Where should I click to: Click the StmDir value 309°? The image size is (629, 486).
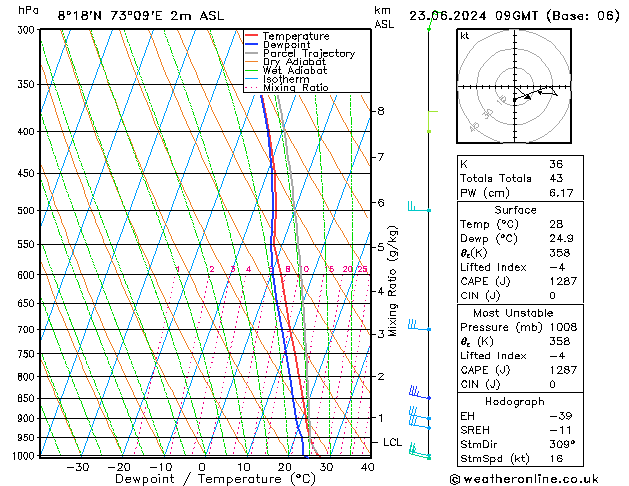562,444
